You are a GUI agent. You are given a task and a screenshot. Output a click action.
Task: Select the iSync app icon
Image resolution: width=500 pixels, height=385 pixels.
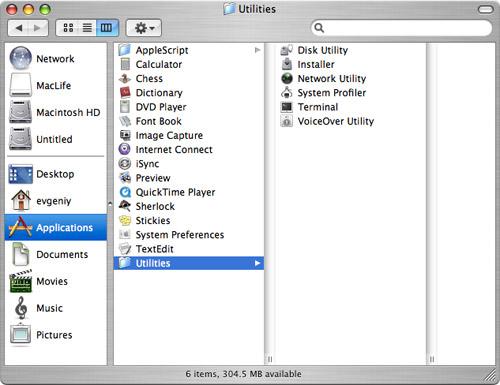(125, 163)
